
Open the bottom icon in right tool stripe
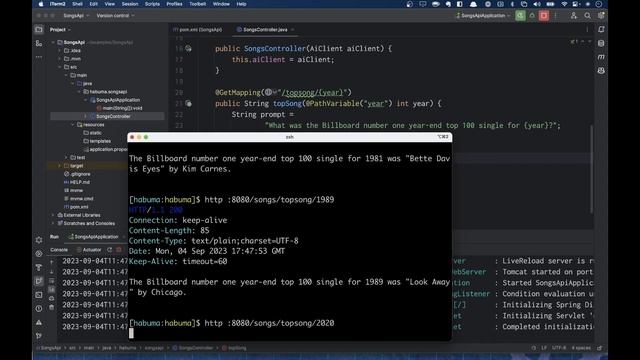pos(601,71)
